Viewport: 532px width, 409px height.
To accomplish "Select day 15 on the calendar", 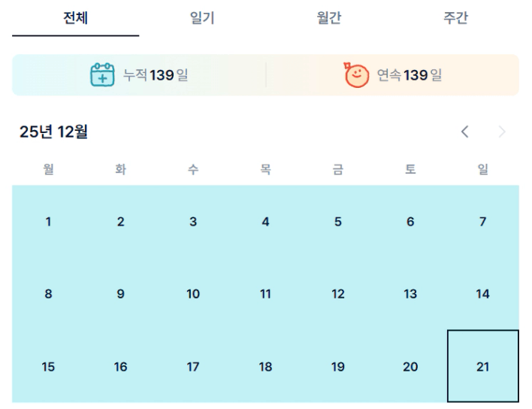I will click(48, 367).
